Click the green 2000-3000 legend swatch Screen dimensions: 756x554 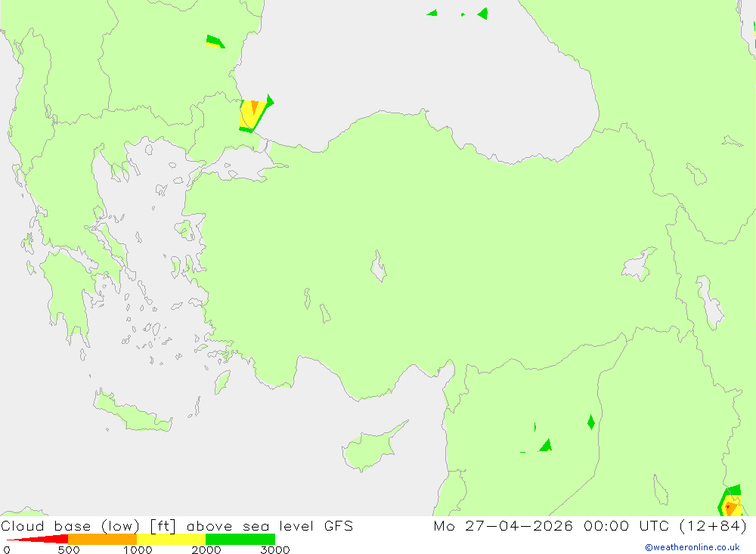coord(240,539)
